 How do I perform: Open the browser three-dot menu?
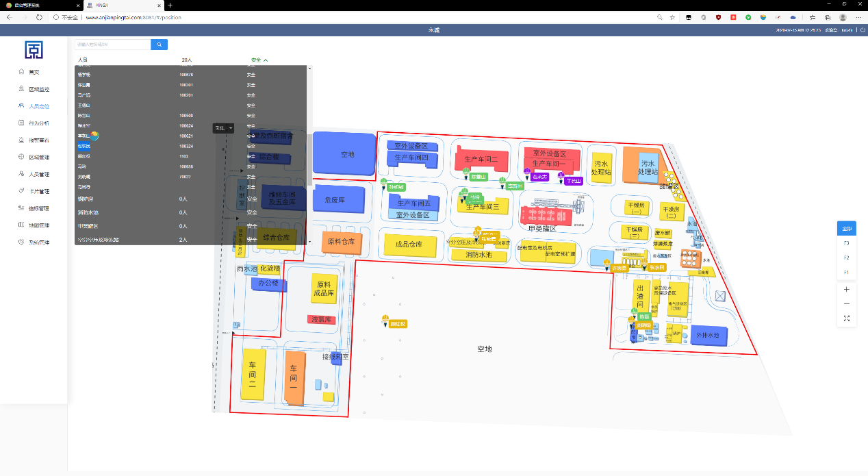(858, 16)
